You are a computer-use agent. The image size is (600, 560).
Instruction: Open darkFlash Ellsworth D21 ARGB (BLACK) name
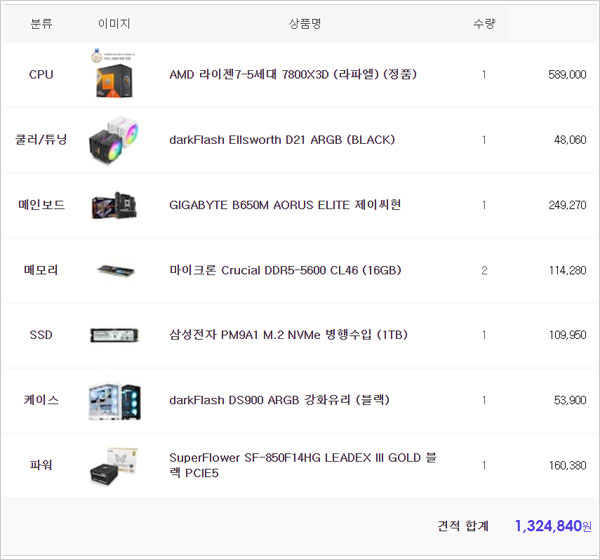(282, 140)
